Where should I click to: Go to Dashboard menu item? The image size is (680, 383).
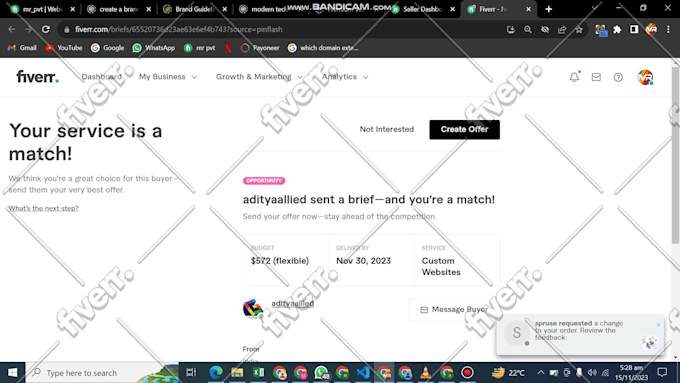point(101,77)
